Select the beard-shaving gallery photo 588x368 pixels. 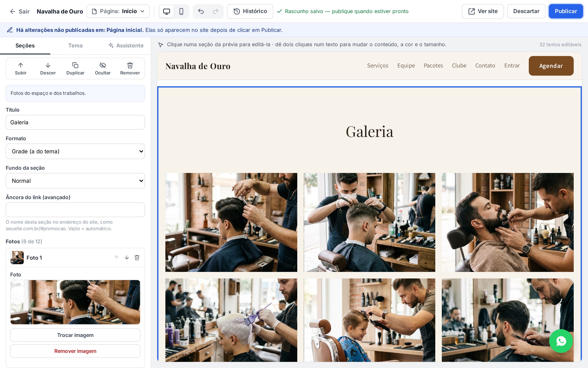pyautogui.click(x=508, y=222)
